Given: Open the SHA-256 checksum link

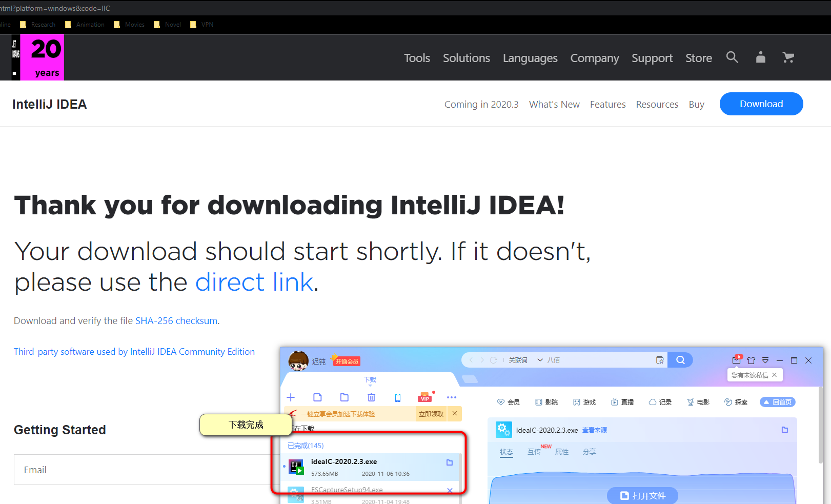Looking at the screenshot, I should tap(176, 320).
